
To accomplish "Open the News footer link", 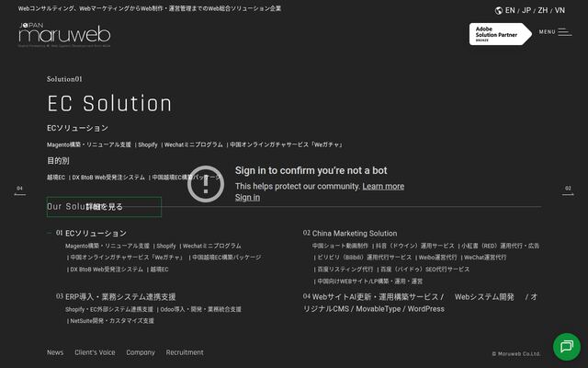I will (55, 352).
